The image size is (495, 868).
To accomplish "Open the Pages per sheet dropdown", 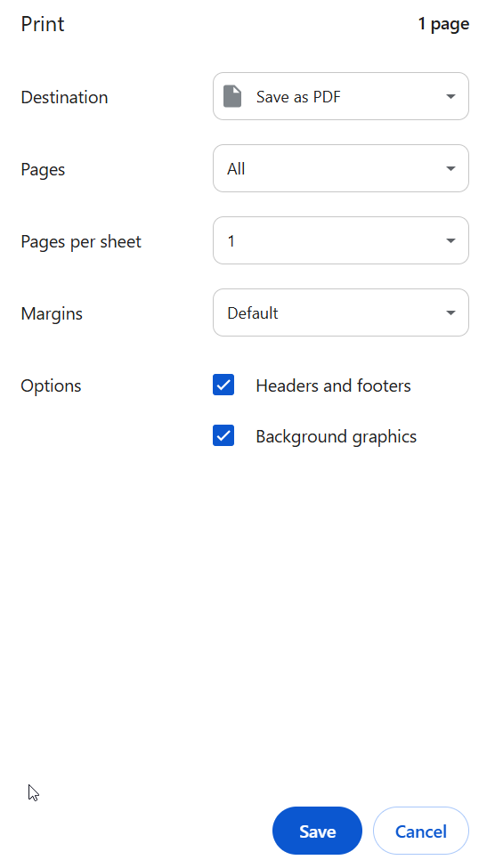I will [341, 240].
